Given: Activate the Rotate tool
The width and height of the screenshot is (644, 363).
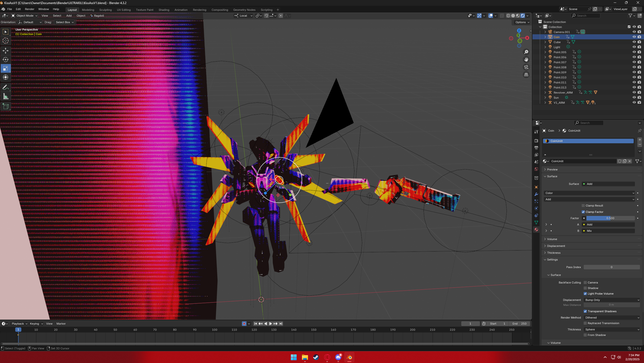Looking at the screenshot, I should pyautogui.click(x=6, y=60).
